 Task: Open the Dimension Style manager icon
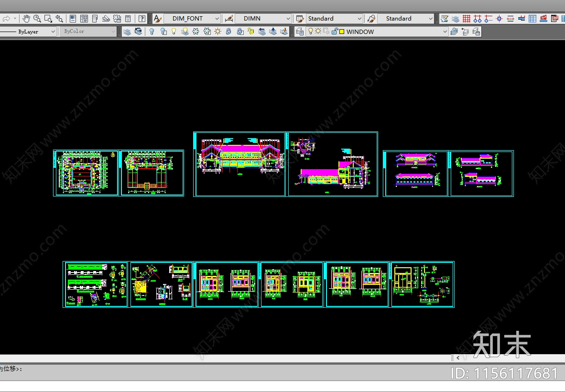228,18
